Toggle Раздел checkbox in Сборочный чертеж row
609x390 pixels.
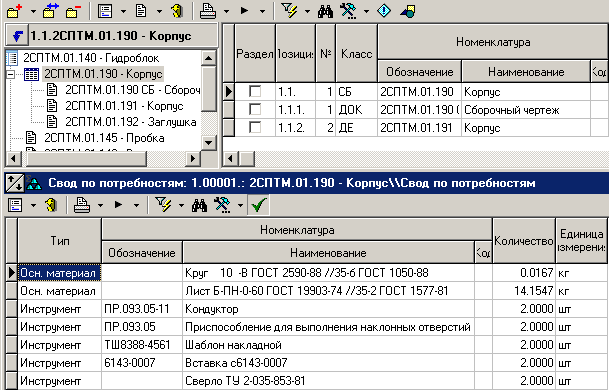point(255,110)
